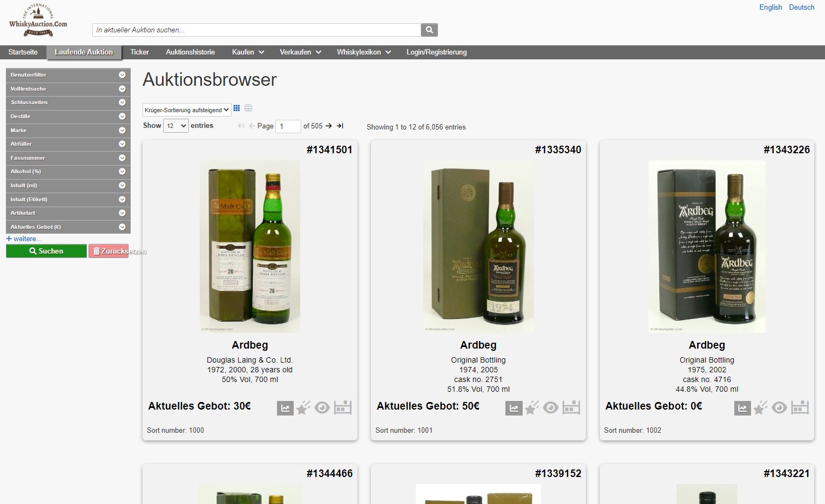Toggle watch eye on lot #1341501
This screenshot has width=825, height=504.
(x=322, y=408)
